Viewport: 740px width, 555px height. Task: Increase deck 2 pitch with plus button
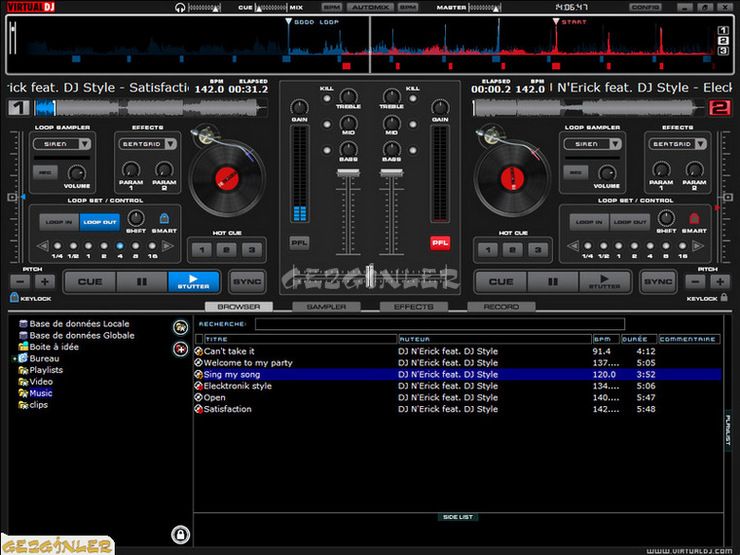[720, 282]
